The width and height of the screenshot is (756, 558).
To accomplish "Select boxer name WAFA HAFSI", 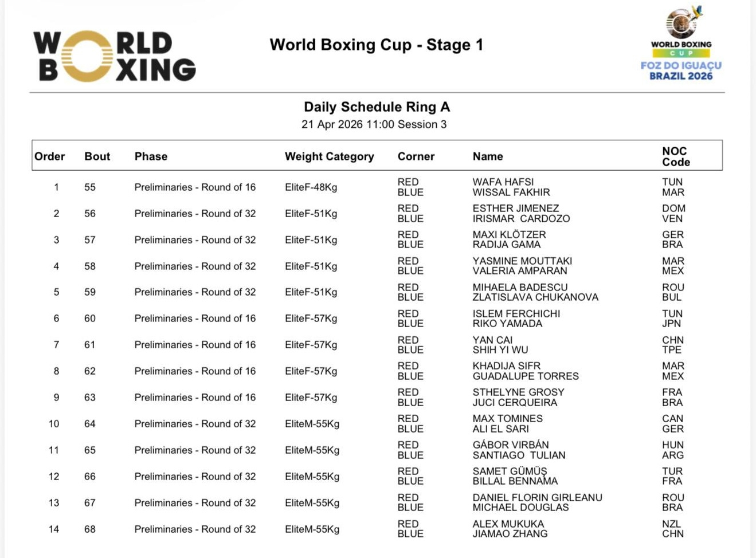I will click(503, 182).
